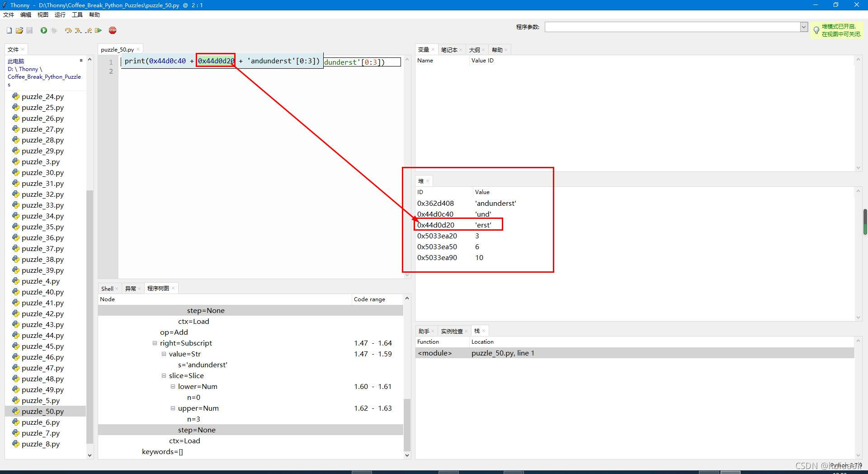Click the file list scrollbar thumb
Viewport: 868px width, 474px height.
90,317
